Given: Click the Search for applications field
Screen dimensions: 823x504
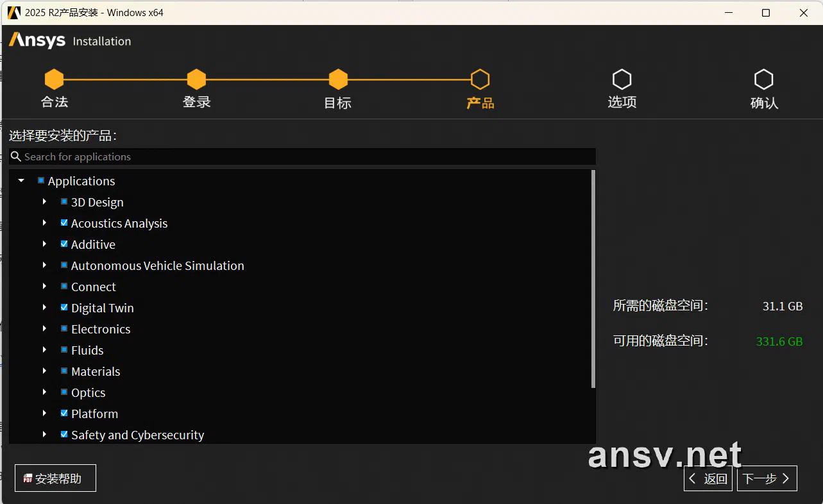Looking at the screenshot, I should pyautogui.click(x=302, y=156).
